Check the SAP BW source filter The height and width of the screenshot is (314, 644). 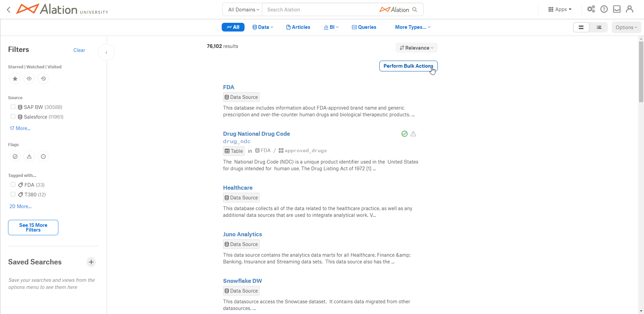pyautogui.click(x=13, y=107)
